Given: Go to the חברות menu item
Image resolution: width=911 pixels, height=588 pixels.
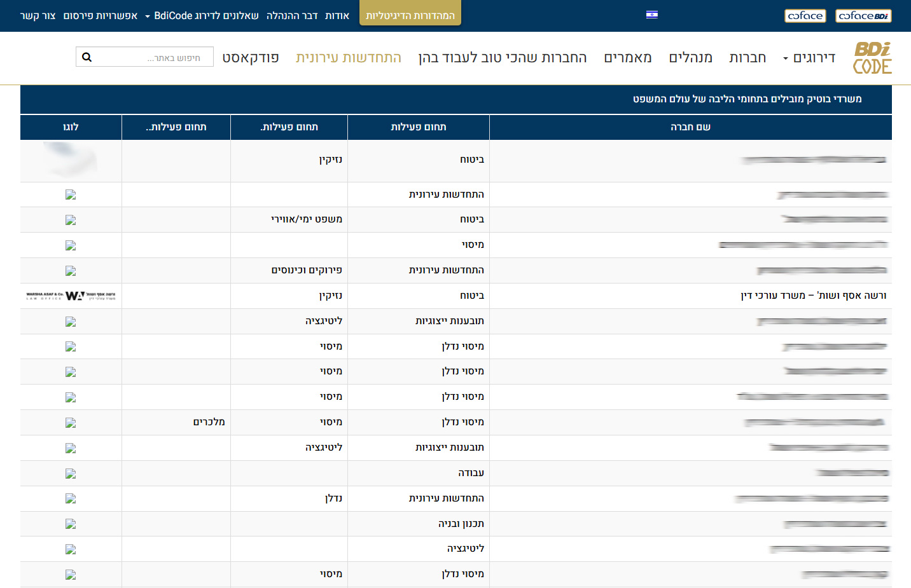Looking at the screenshot, I should 748,58.
